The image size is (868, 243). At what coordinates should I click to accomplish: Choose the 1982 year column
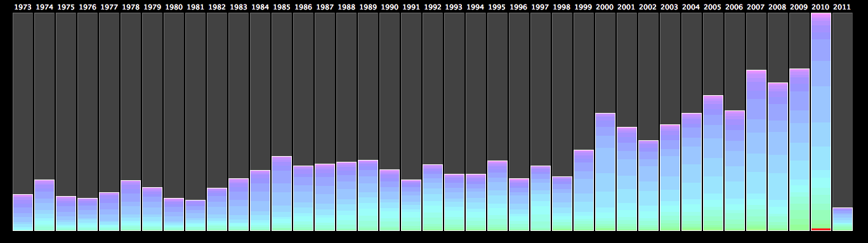(217, 209)
